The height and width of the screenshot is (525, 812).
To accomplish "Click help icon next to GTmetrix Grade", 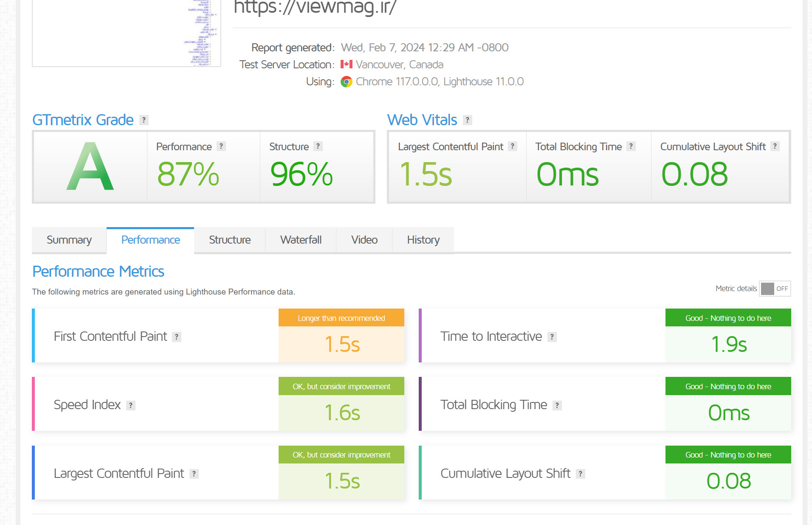I will (x=144, y=120).
